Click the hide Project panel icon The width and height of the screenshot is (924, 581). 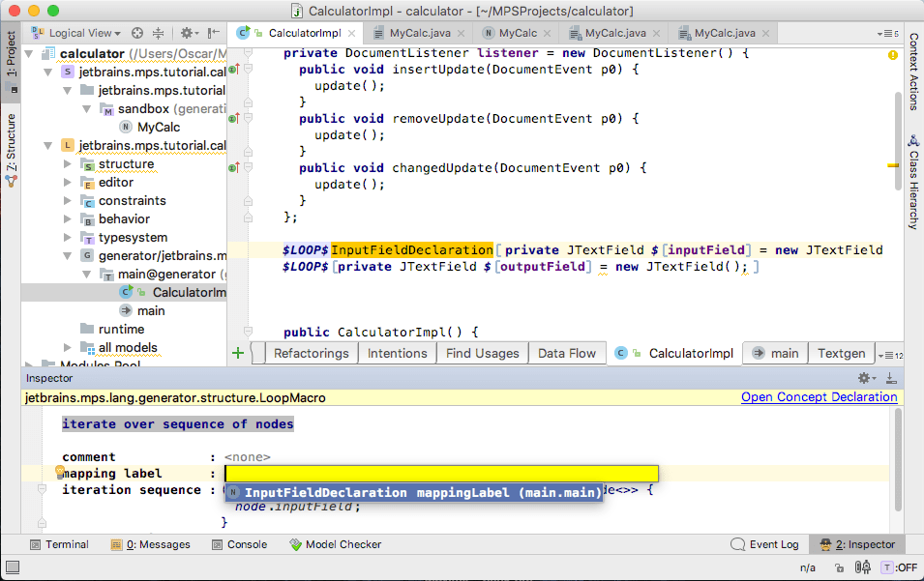(215, 33)
